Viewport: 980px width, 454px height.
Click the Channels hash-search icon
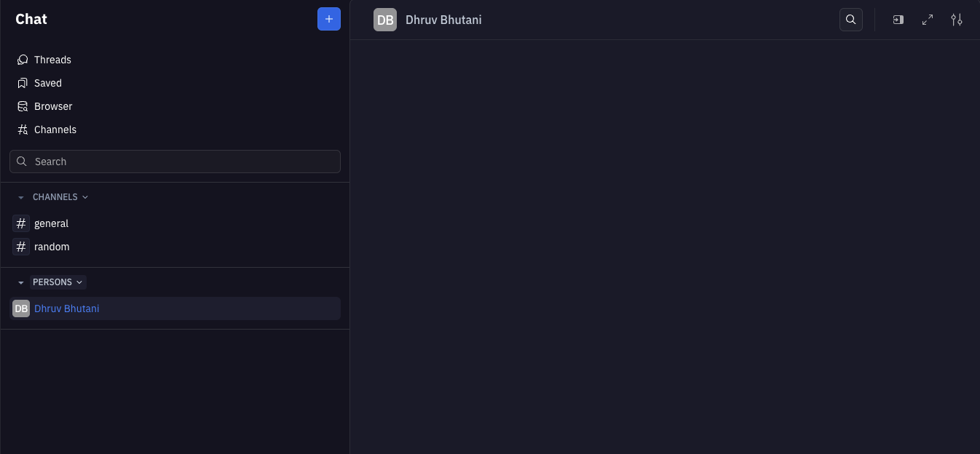point(23,130)
